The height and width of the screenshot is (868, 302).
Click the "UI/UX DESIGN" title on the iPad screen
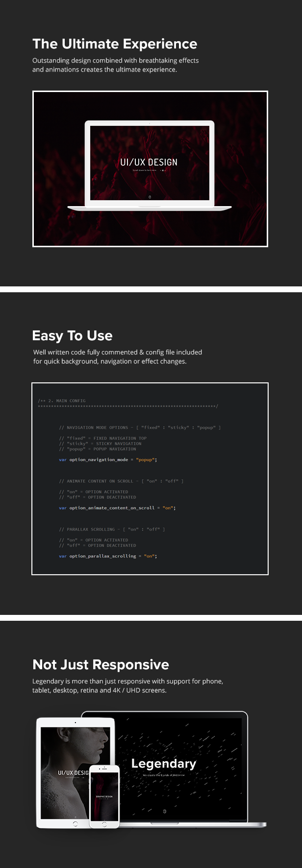pyautogui.click(x=74, y=773)
